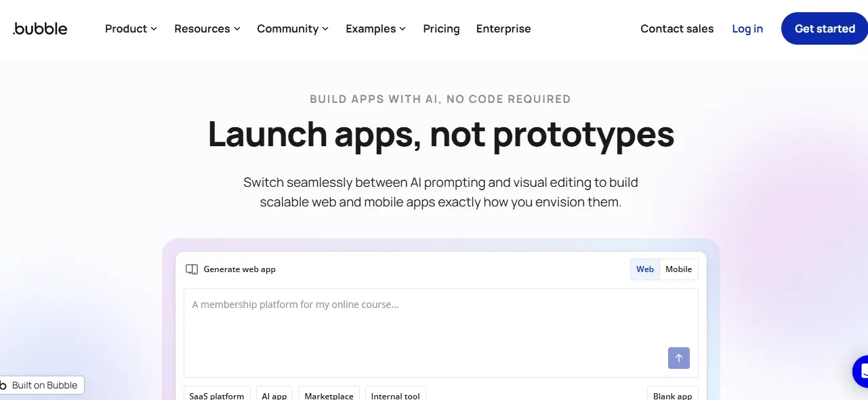Click the Bubble logo in header

(x=40, y=28)
